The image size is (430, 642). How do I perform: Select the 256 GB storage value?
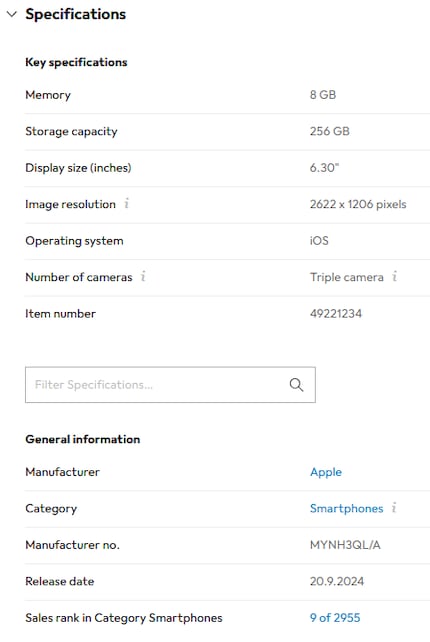coord(330,131)
